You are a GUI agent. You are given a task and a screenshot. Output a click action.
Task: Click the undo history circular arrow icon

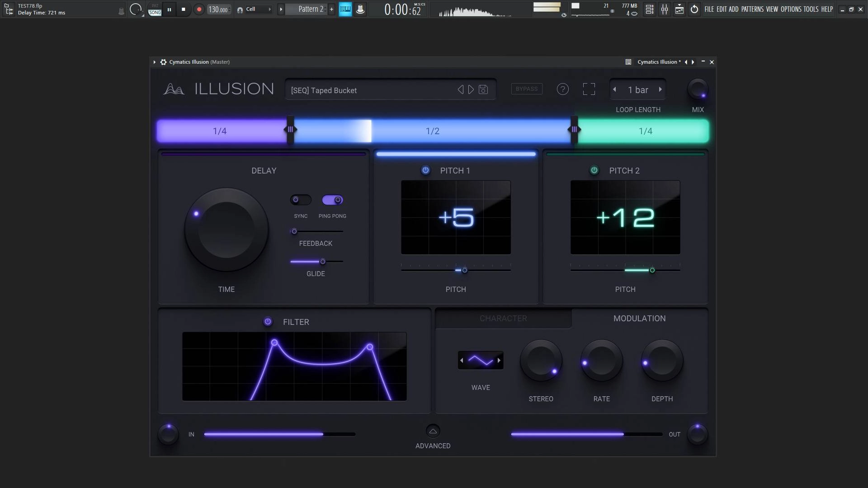[x=694, y=9]
